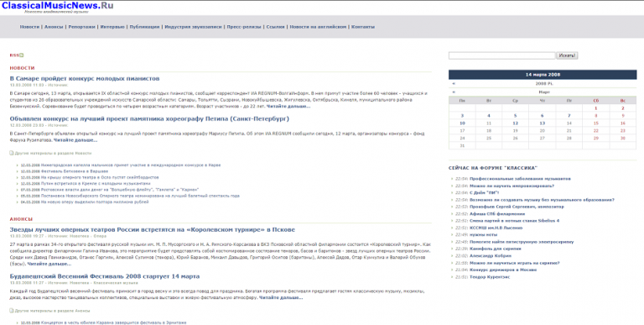This screenshot has height=325, width=644.
Task: Click 'Читайте дальше' under Королевский турнир article
Action: [x=49, y=264]
